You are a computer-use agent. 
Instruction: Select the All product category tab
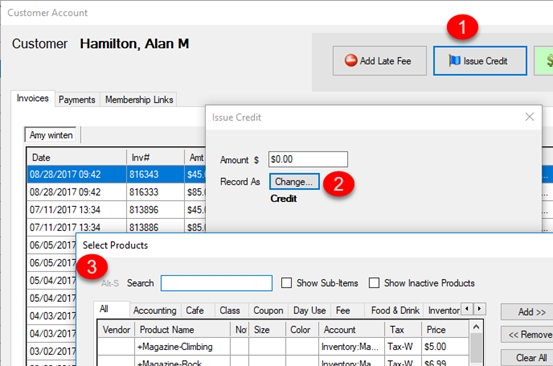pyautogui.click(x=111, y=309)
